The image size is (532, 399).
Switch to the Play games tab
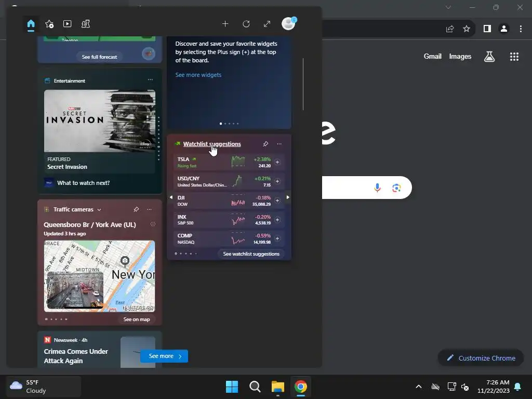pos(86,24)
